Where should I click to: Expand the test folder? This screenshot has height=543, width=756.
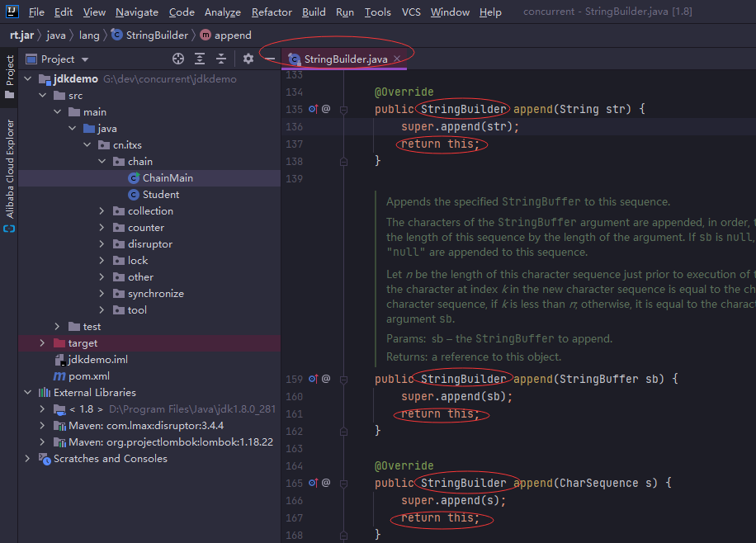click(x=58, y=327)
